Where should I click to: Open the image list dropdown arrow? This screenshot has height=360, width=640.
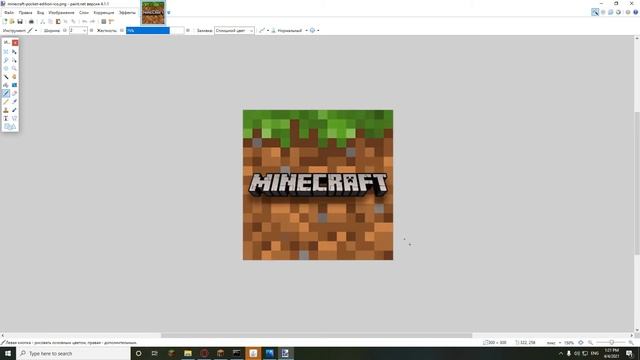pos(169,13)
